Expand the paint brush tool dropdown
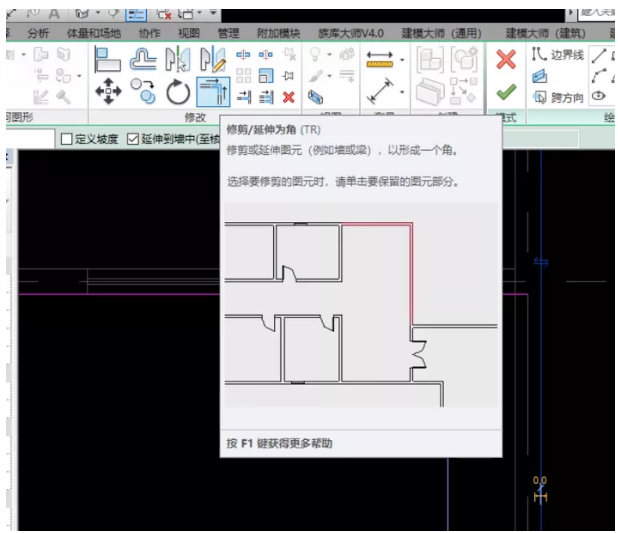This screenshot has width=618, height=533. tap(329, 76)
